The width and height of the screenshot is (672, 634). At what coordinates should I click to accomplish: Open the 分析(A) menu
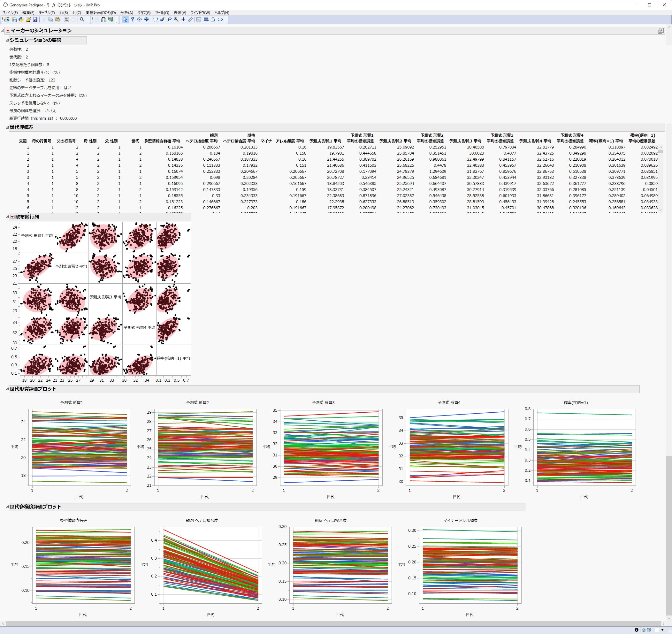127,12
